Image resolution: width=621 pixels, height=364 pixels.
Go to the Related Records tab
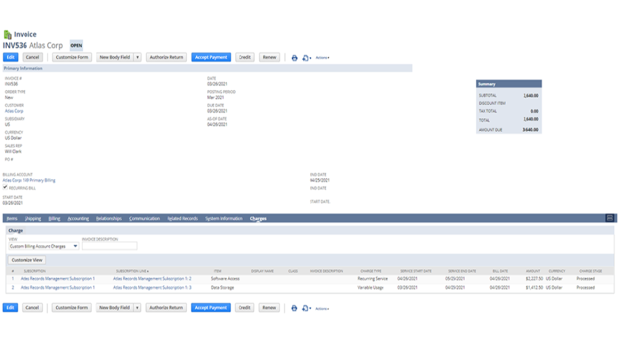pyautogui.click(x=182, y=218)
